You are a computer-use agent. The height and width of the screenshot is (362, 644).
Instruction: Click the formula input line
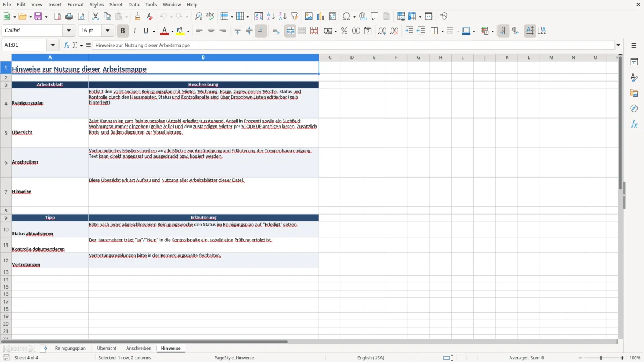pos(354,46)
